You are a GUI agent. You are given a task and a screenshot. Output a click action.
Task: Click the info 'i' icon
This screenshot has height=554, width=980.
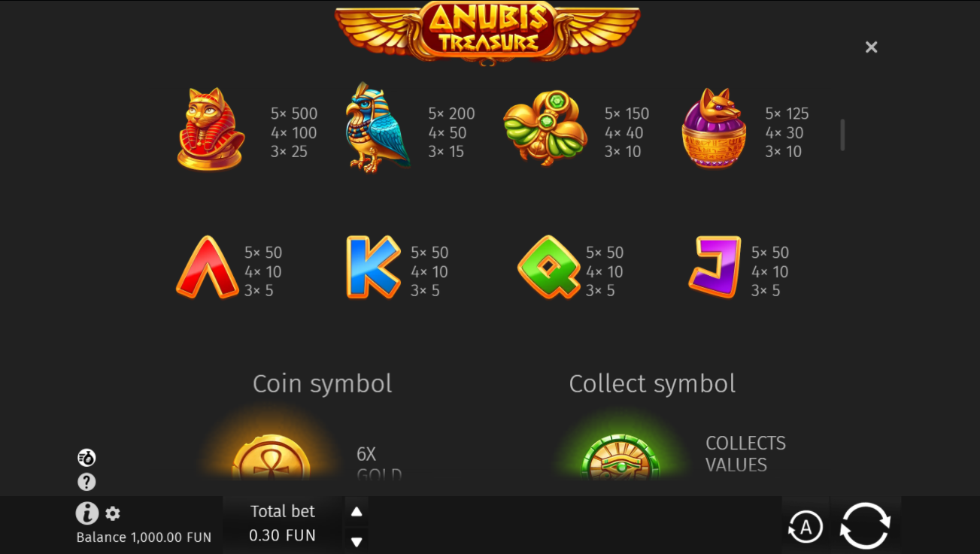[87, 513]
